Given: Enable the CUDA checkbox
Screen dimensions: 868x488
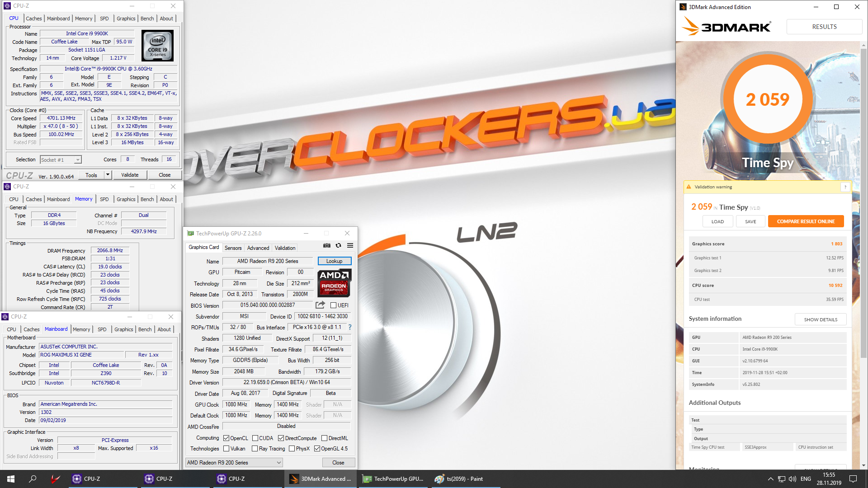Looking at the screenshot, I should click(255, 438).
